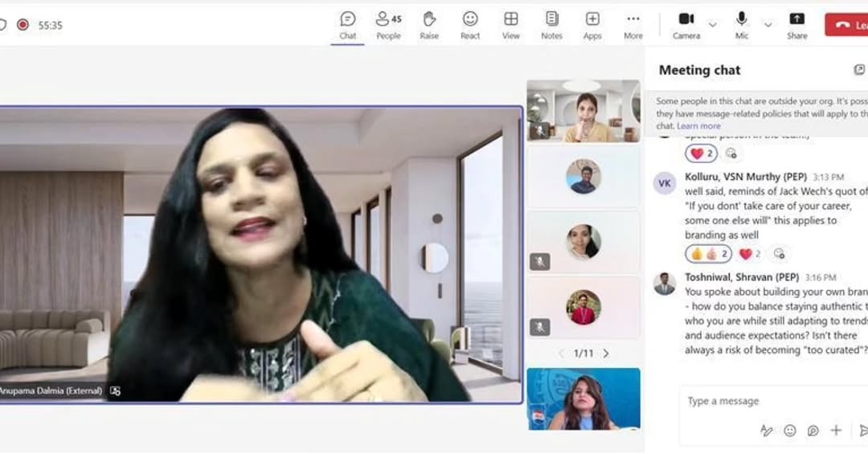This screenshot has width=868, height=454.
Task: Expand the camera options dropdown arrow
Action: coord(712,25)
